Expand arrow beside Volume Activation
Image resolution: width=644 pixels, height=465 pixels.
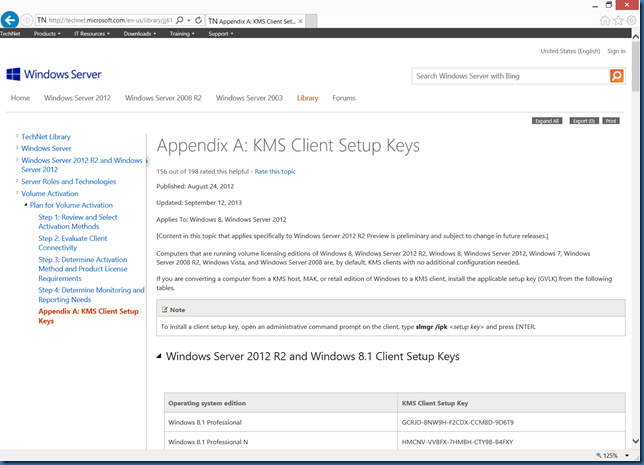coord(17,193)
